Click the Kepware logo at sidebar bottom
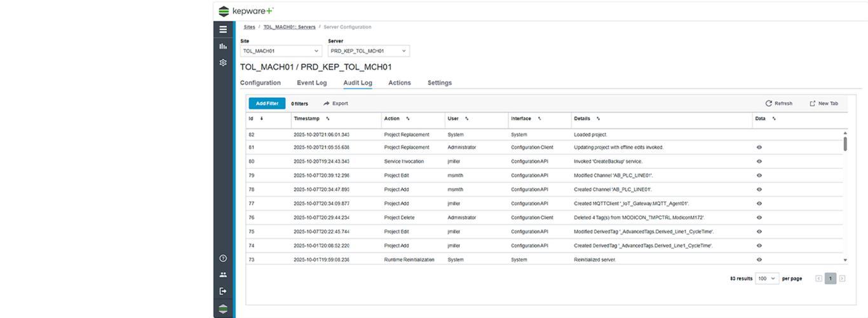 pyautogui.click(x=223, y=309)
